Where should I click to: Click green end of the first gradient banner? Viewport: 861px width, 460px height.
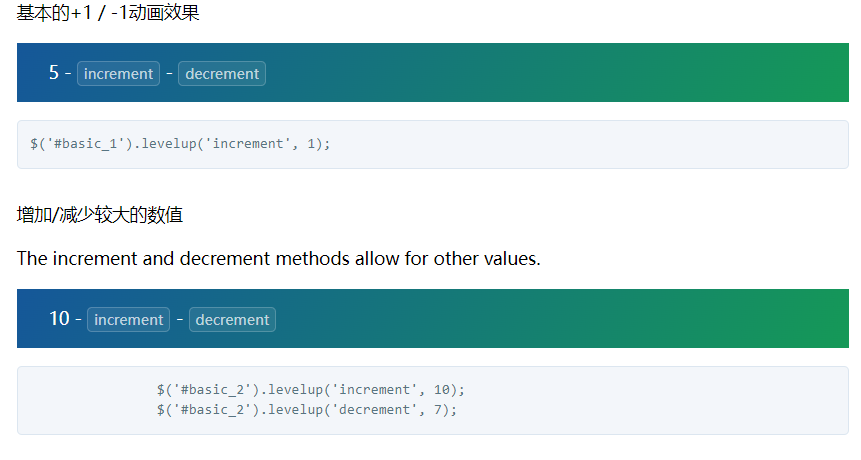pos(813,72)
